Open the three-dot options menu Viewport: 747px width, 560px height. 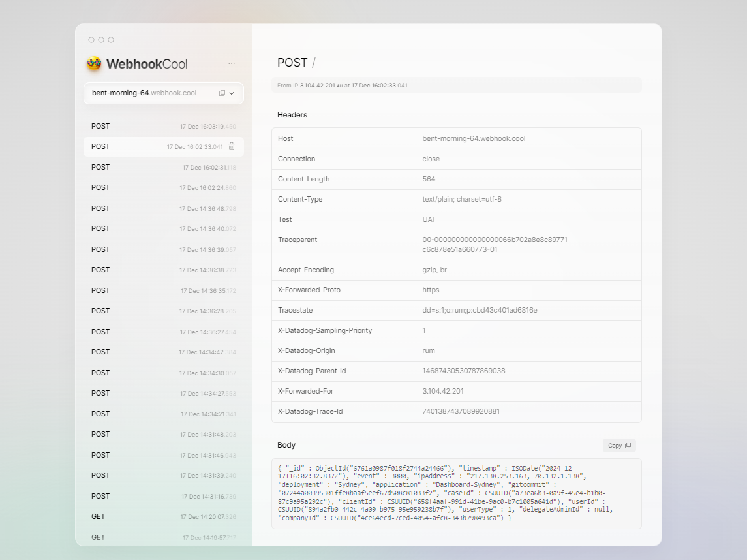pos(232,63)
